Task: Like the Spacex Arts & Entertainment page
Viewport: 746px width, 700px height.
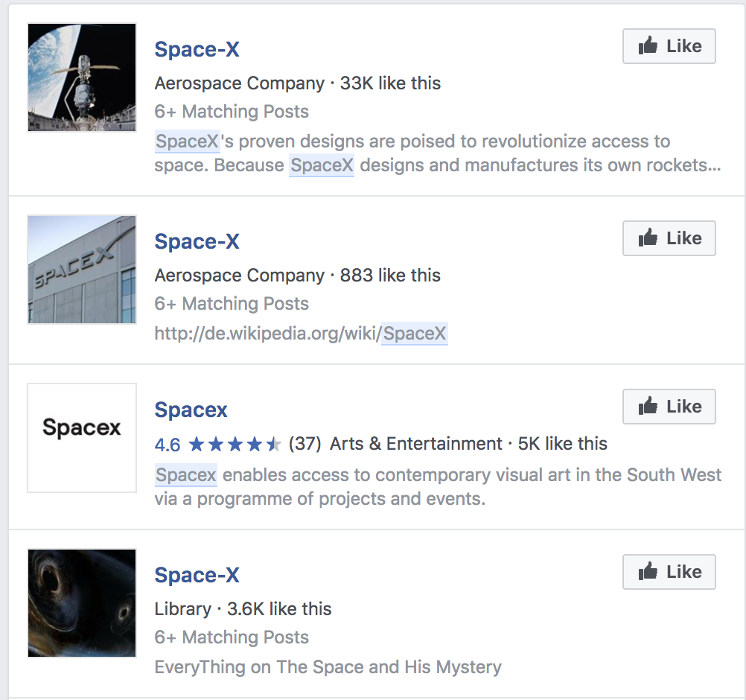Action: 669,407
